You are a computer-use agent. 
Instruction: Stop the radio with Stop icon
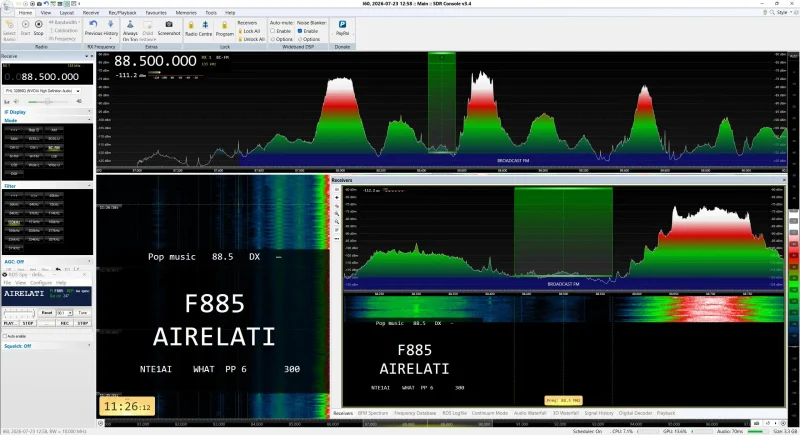pyautogui.click(x=38, y=24)
